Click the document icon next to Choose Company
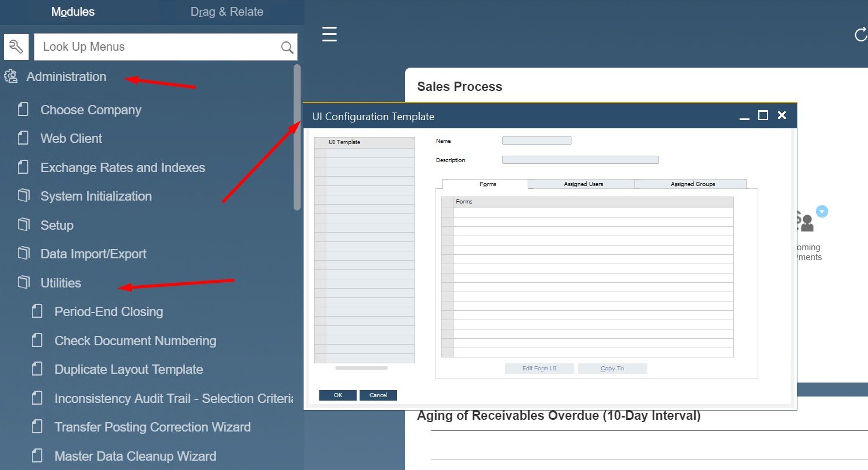The height and width of the screenshot is (470, 868). pyautogui.click(x=23, y=109)
